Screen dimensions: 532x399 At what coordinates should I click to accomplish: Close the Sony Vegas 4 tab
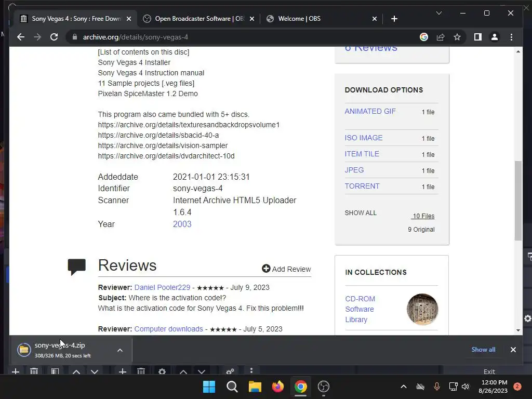click(129, 19)
